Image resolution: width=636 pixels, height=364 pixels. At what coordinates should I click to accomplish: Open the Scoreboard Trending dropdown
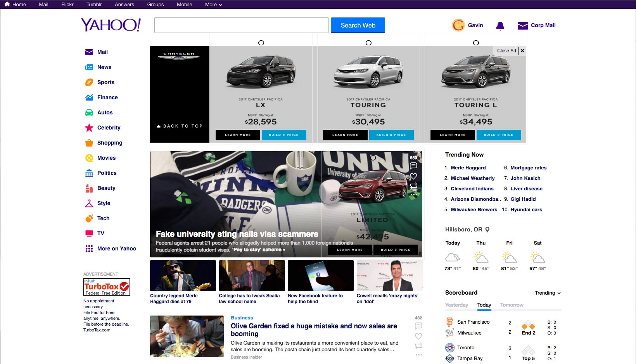(548, 293)
